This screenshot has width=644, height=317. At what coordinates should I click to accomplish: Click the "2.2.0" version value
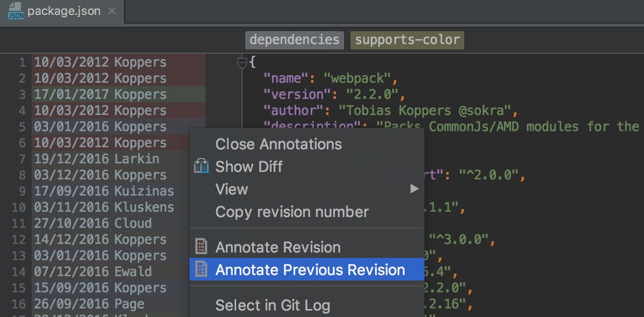(372, 95)
